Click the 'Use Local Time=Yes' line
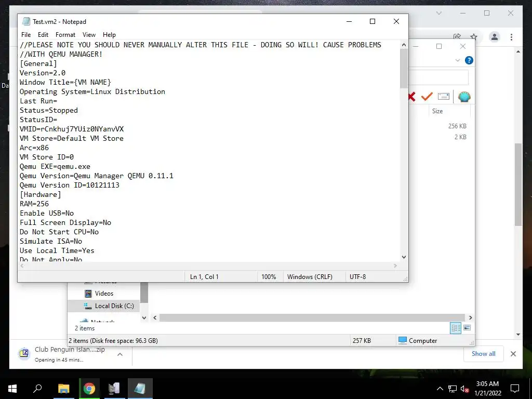 coord(57,250)
